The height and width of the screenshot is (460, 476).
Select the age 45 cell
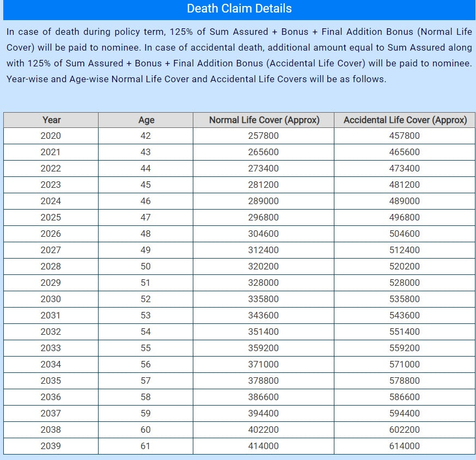[x=145, y=185]
